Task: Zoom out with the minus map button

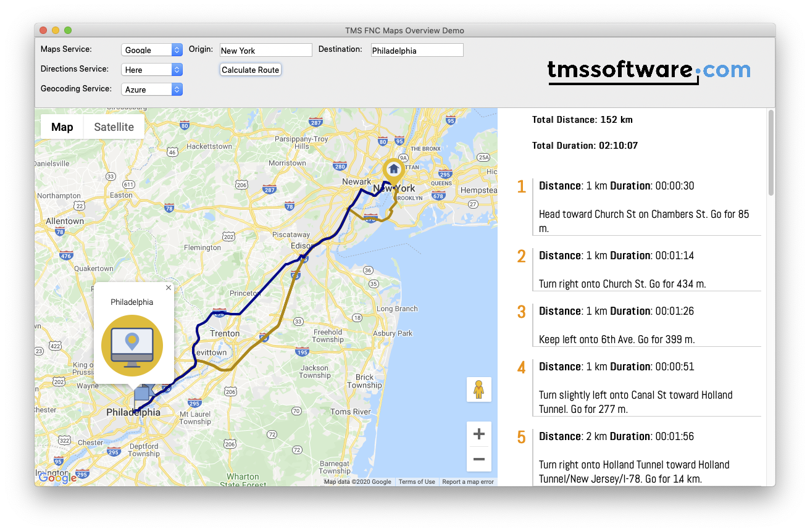Action: (478, 459)
